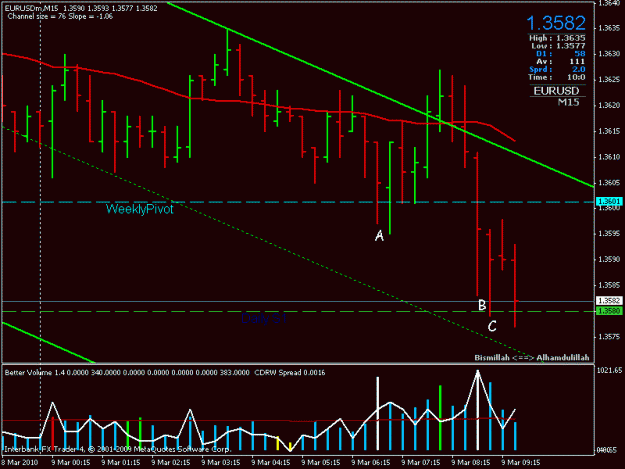Viewport: 625px width, 469px height.
Task: Click 1.3605 on the price scale
Action: (x=609, y=183)
